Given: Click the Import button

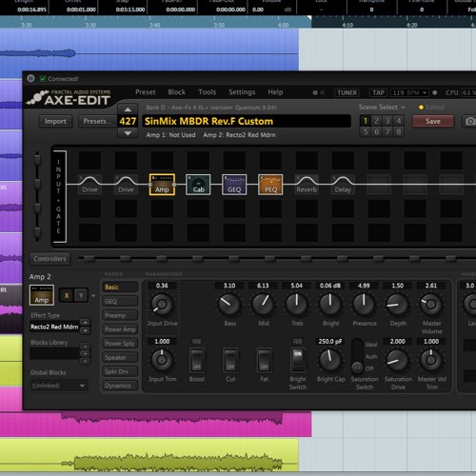Looking at the screenshot, I should (55, 121).
